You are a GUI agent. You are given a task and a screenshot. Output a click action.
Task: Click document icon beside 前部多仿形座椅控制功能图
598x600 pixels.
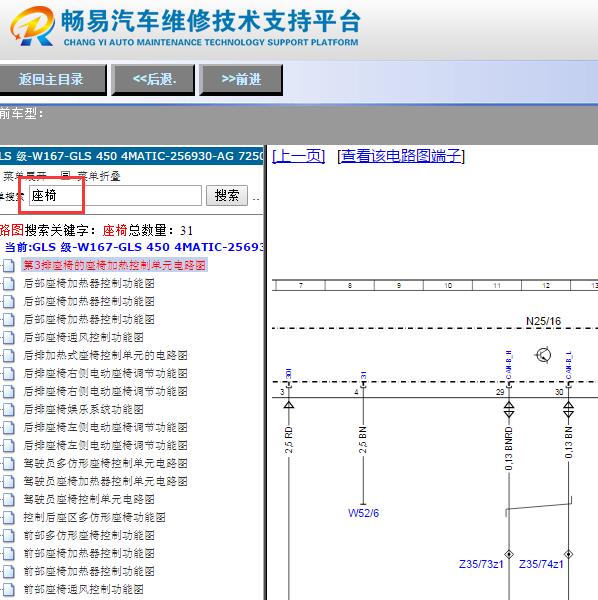click(9, 535)
